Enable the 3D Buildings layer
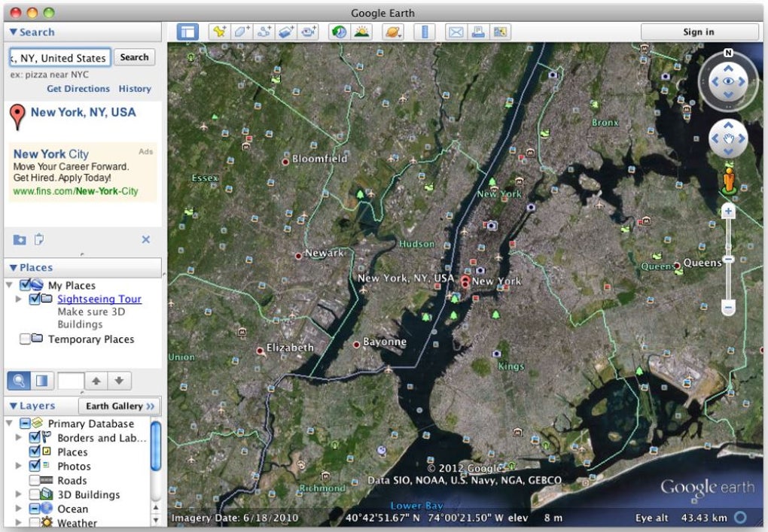Viewport: 768px width, 532px height. (x=35, y=494)
